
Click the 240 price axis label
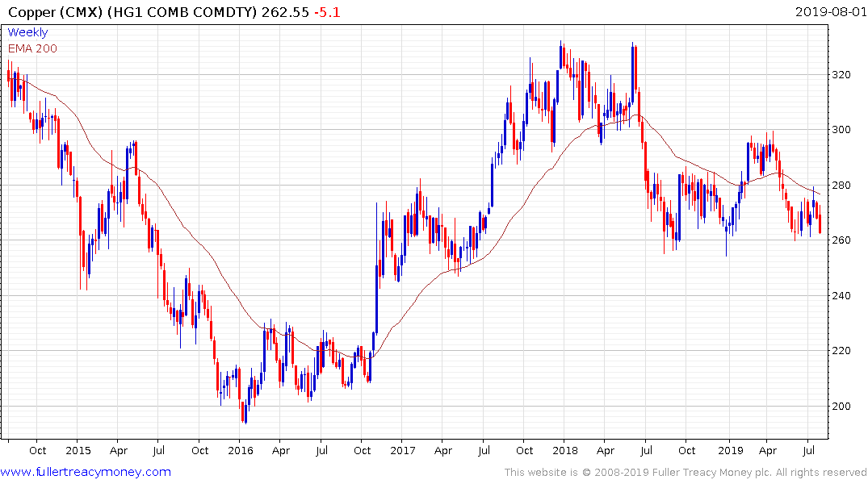point(841,295)
